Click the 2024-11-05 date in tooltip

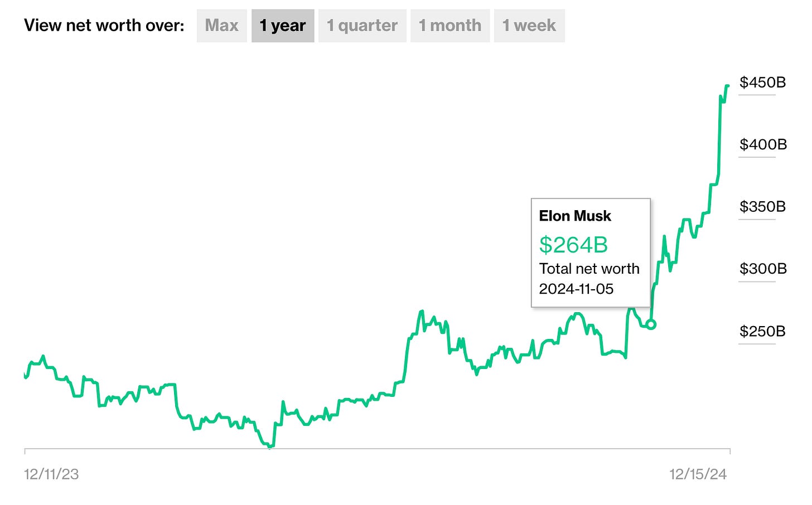[x=576, y=289]
